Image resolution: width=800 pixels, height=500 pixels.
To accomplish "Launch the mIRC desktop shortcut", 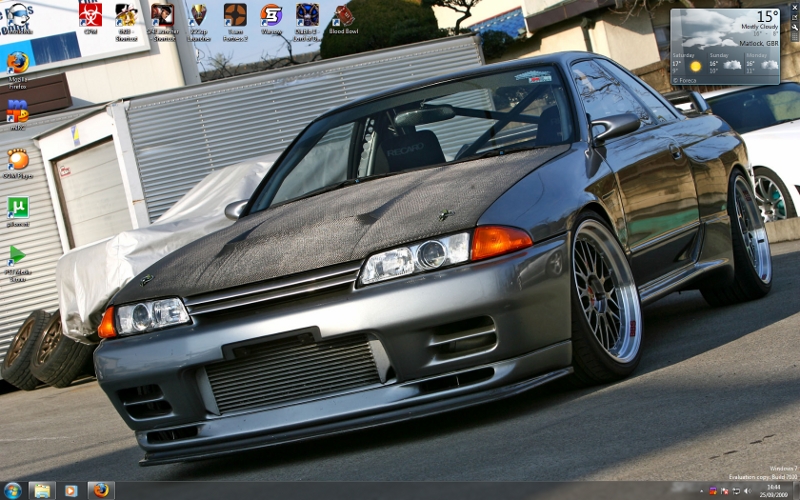I will tap(18, 111).
